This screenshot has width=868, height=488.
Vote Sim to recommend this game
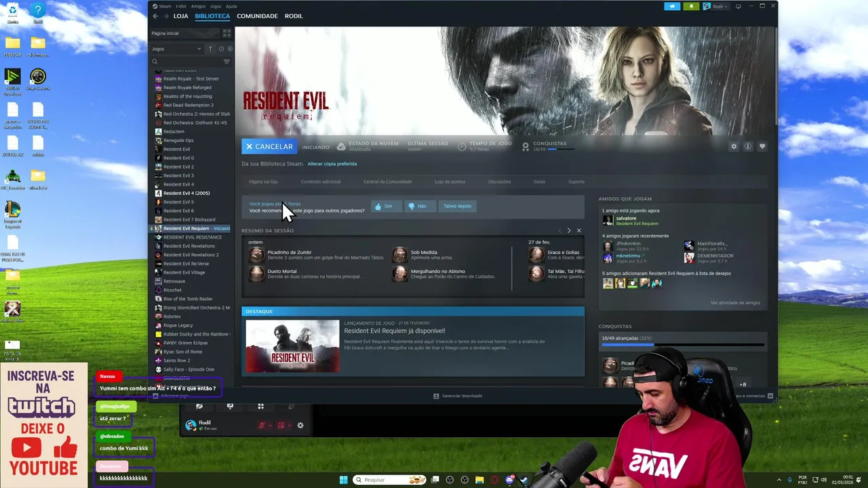pos(387,206)
